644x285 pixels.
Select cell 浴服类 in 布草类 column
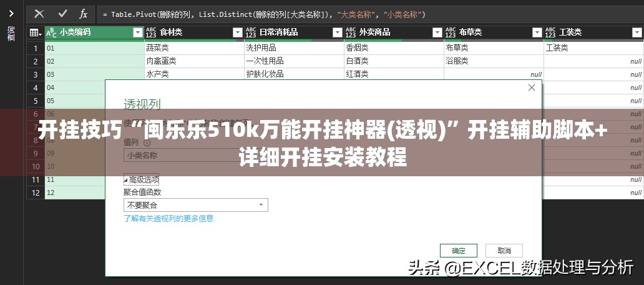[494, 61]
